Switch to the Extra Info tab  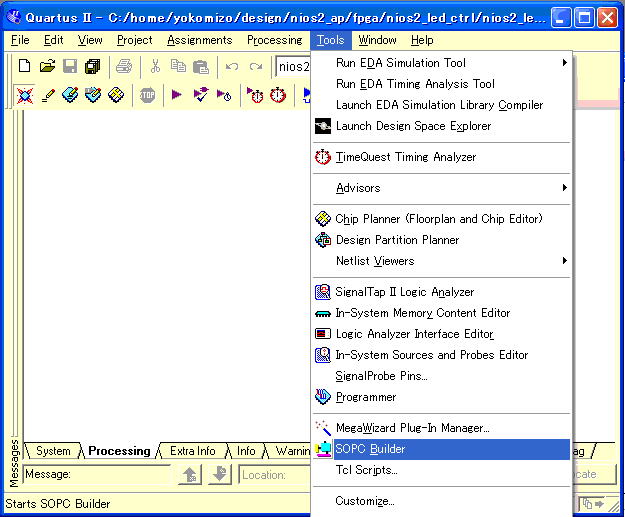(x=193, y=451)
